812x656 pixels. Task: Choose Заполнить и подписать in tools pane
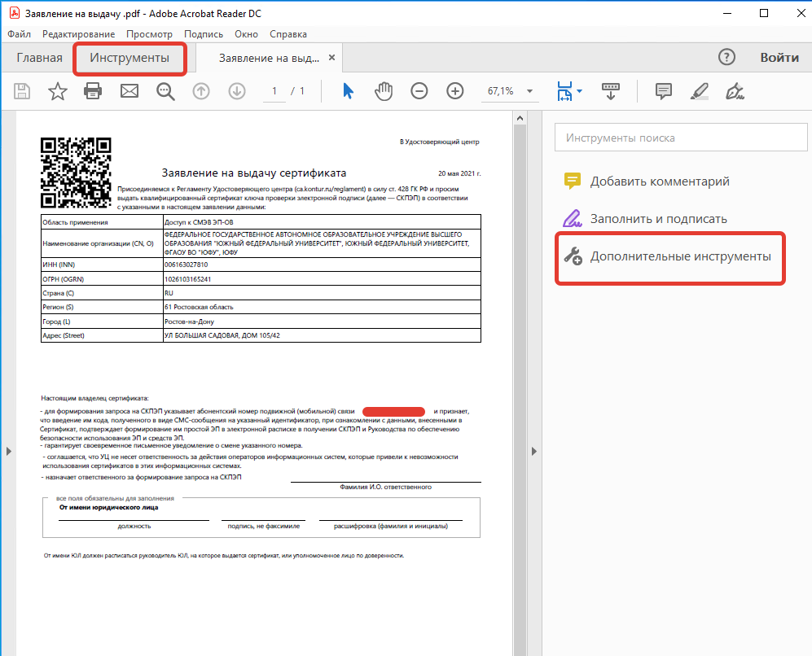click(658, 219)
